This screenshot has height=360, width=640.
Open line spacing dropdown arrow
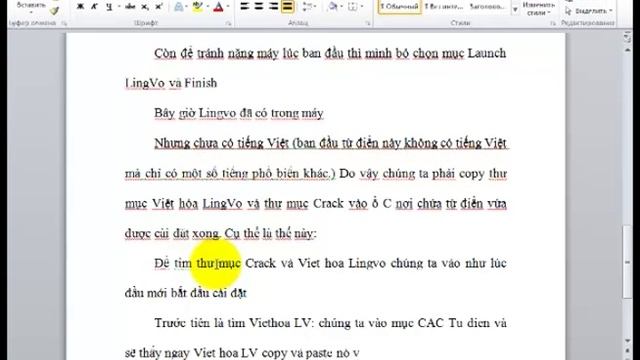pyautogui.click(x=315, y=7)
